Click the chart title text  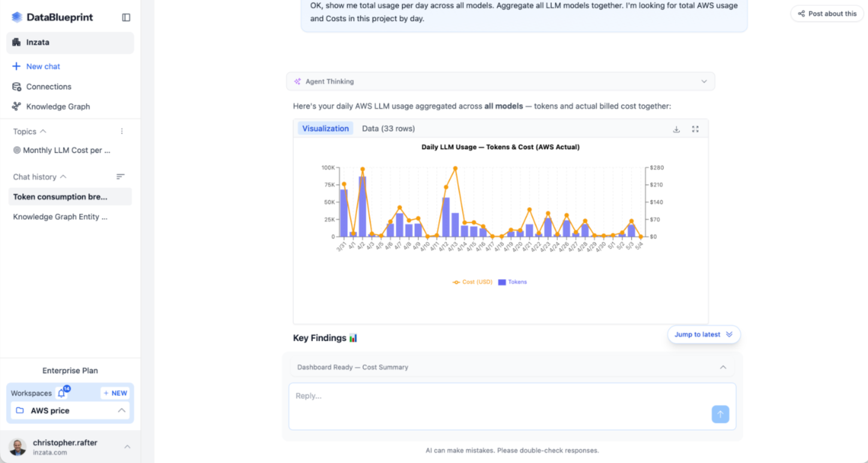point(500,147)
